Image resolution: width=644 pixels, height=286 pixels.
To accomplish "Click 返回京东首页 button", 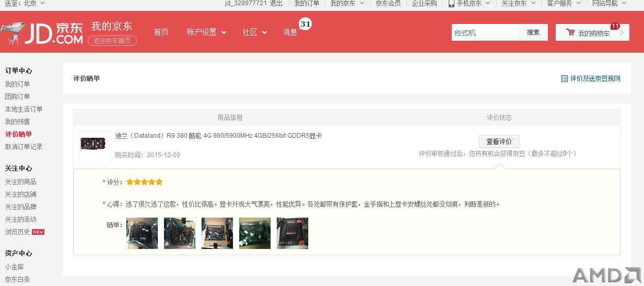I will pyautogui.click(x=112, y=41).
